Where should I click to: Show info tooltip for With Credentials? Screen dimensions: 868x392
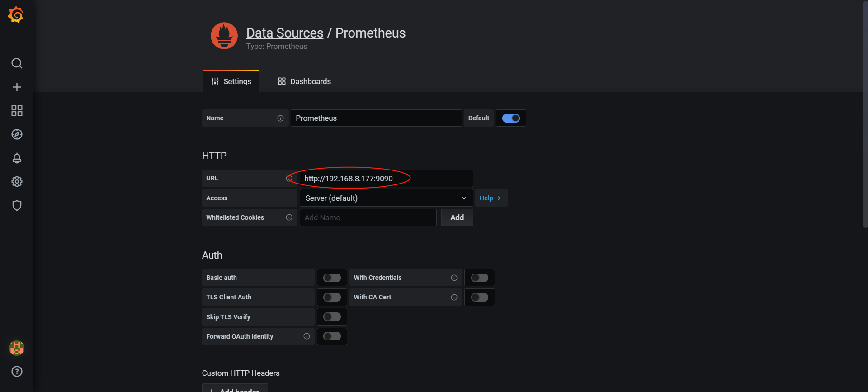point(454,278)
